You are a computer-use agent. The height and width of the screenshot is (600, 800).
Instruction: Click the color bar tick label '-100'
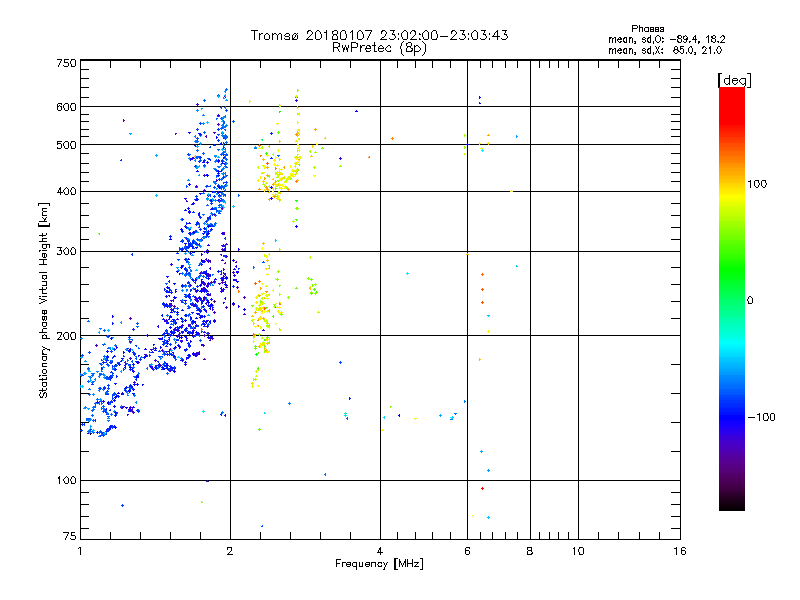pos(761,417)
